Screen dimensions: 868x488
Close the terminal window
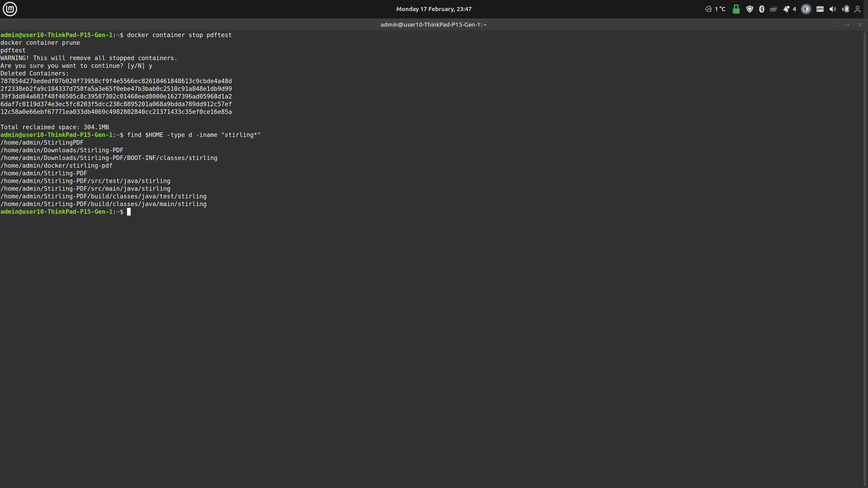point(860,25)
